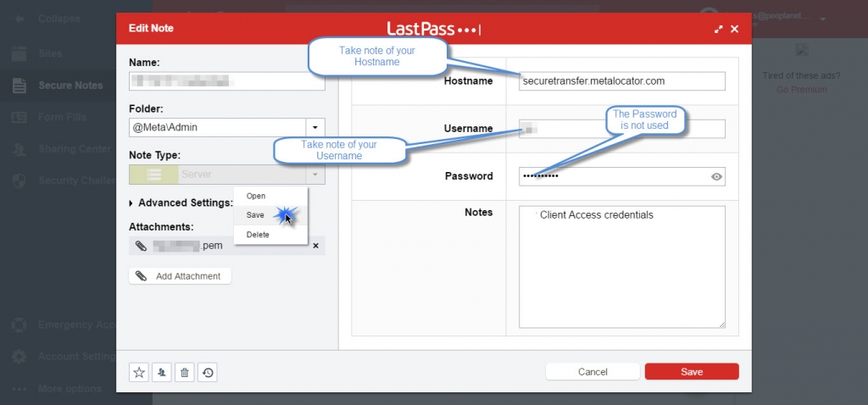Click the three-dot icon beside More options

point(19,389)
